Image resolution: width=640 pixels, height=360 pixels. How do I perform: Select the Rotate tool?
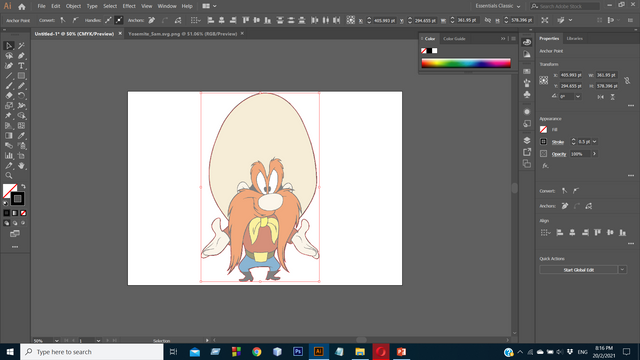[x=21, y=96]
